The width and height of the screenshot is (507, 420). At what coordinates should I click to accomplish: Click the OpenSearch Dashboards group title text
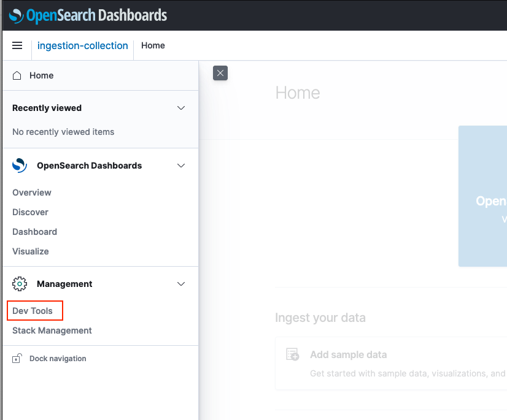click(89, 166)
